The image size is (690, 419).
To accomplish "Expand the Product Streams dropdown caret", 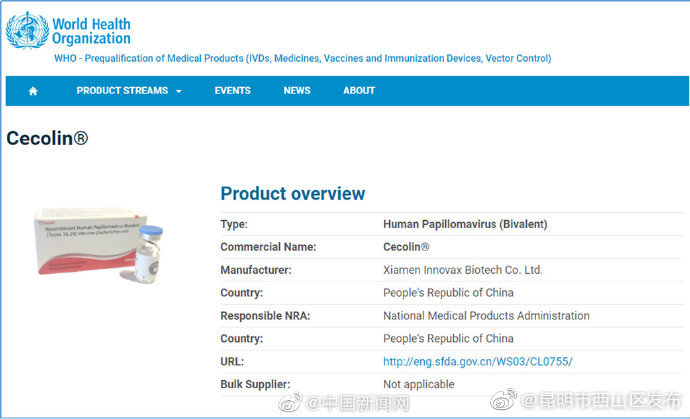I will 179,91.
